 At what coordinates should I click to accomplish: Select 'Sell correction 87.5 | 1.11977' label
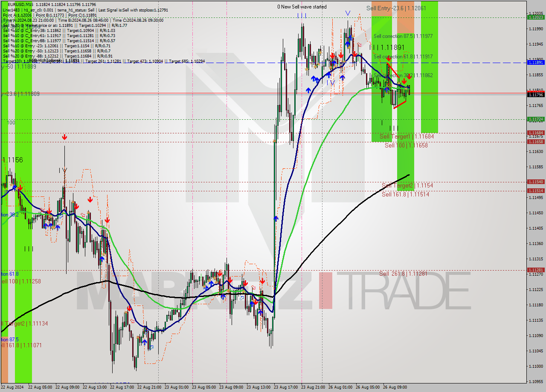pyautogui.click(x=403, y=36)
